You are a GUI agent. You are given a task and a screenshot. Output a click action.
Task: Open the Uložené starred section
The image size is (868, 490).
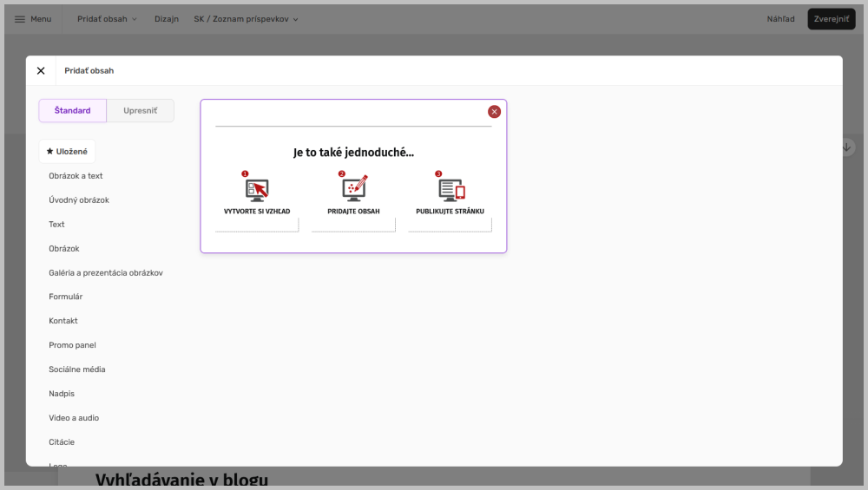[67, 152]
